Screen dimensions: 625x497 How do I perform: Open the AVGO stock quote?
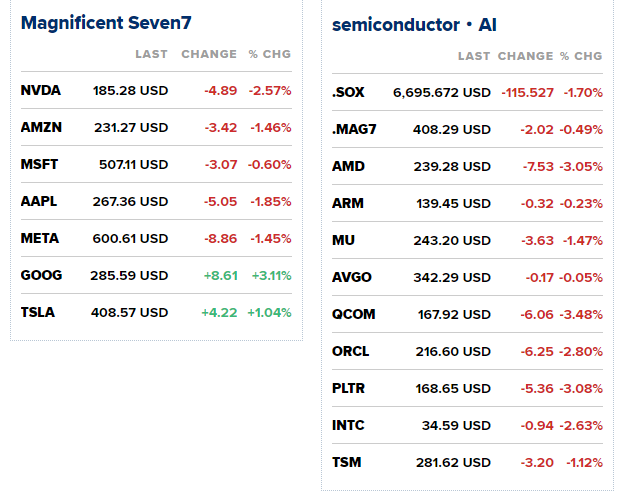(351, 277)
